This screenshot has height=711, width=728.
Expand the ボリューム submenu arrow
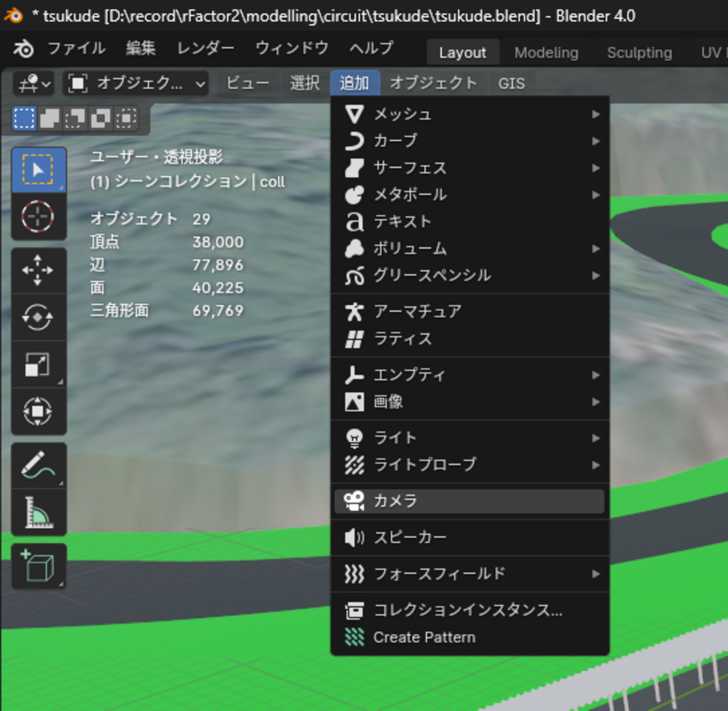tap(596, 249)
